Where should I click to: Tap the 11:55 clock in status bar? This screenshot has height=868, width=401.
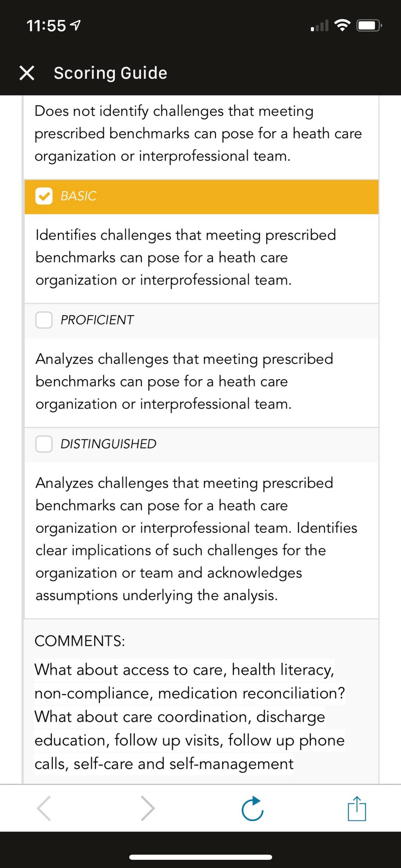click(46, 26)
